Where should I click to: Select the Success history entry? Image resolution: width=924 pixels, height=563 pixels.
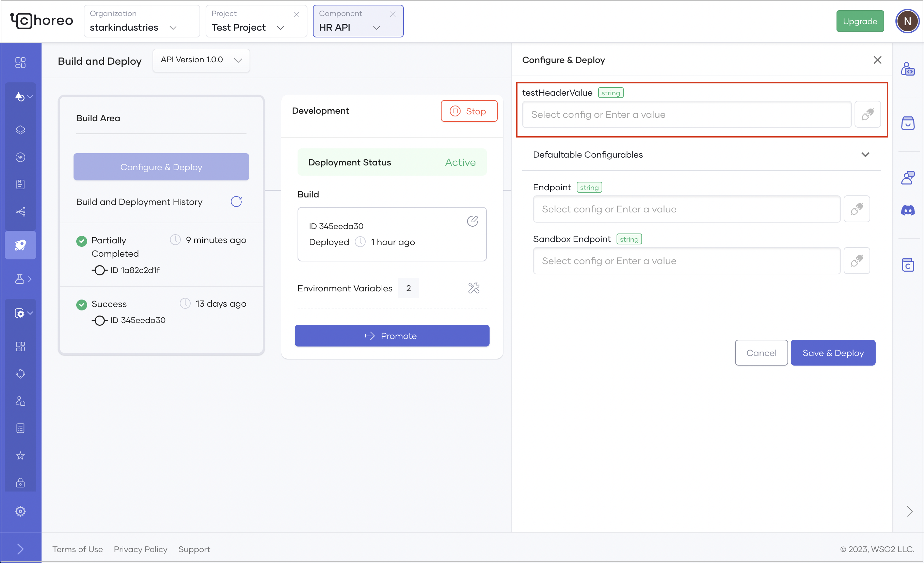161,312
